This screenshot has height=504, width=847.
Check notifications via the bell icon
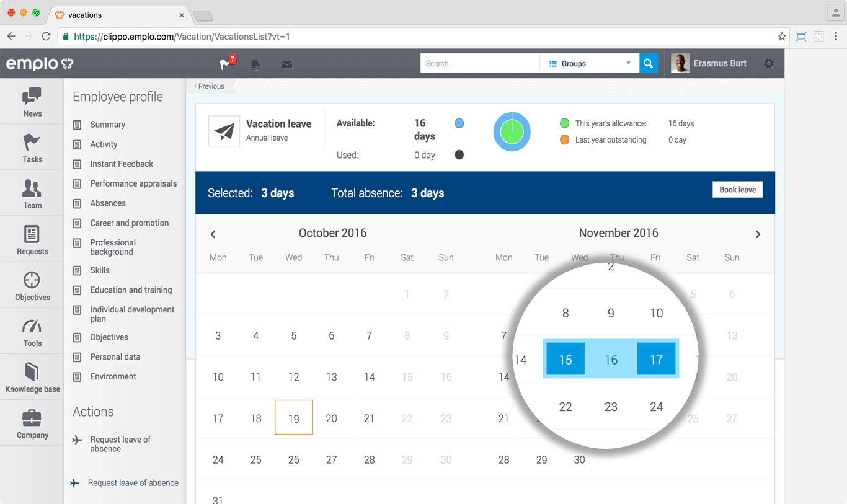(x=255, y=64)
